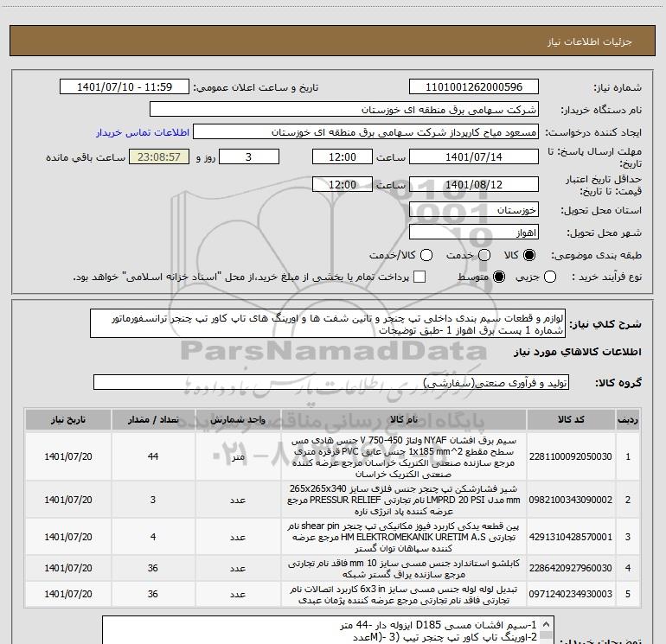Select the کالا radio button
This screenshot has width=666, height=644.
pyautogui.click(x=529, y=255)
